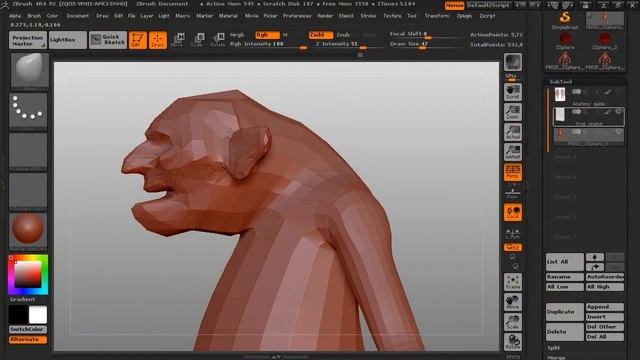
Task: Click the List All button
Action: [565, 262]
